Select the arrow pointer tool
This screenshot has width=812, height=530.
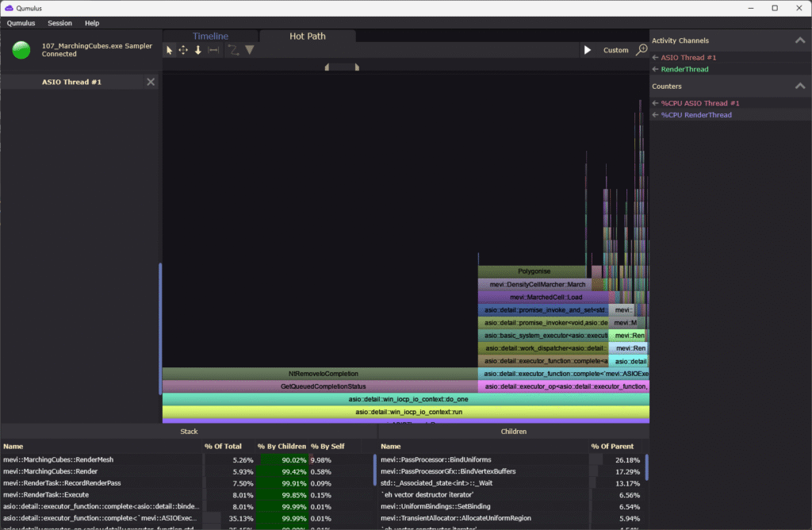169,50
